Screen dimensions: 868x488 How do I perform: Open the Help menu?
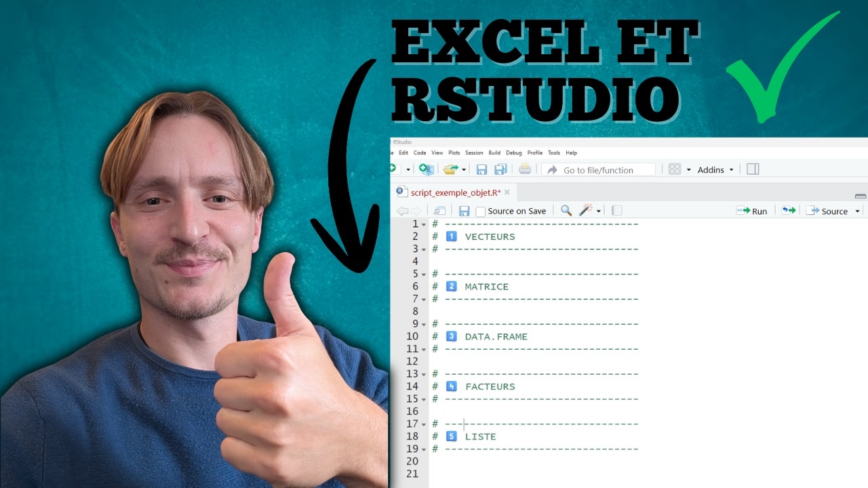571,153
